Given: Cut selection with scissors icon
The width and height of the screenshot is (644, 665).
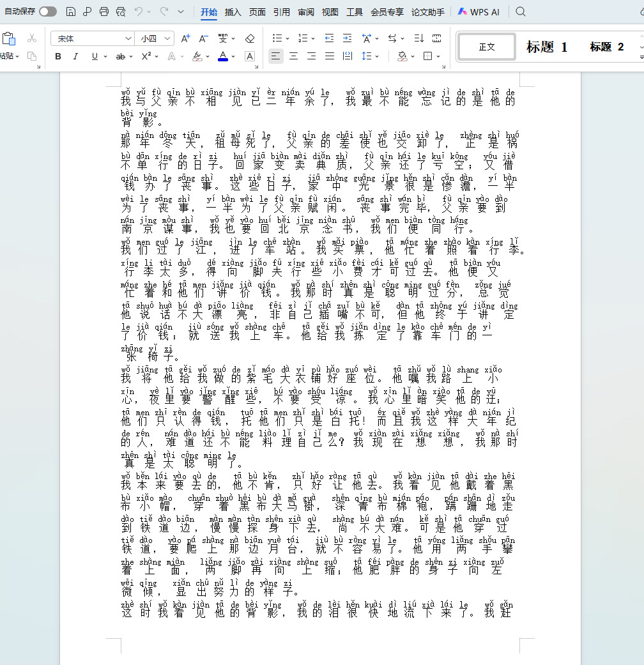Looking at the screenshot, I should (x=32, y=38).
